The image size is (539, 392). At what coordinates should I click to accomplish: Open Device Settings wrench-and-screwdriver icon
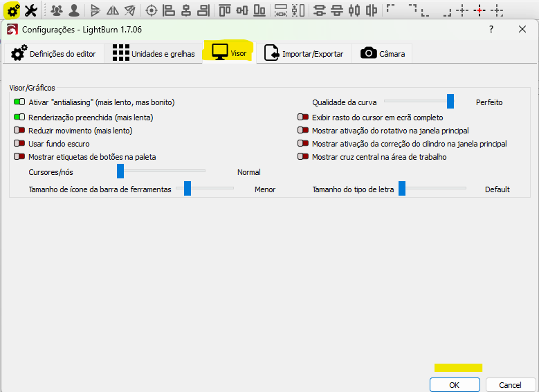click(x=30, y=10)
